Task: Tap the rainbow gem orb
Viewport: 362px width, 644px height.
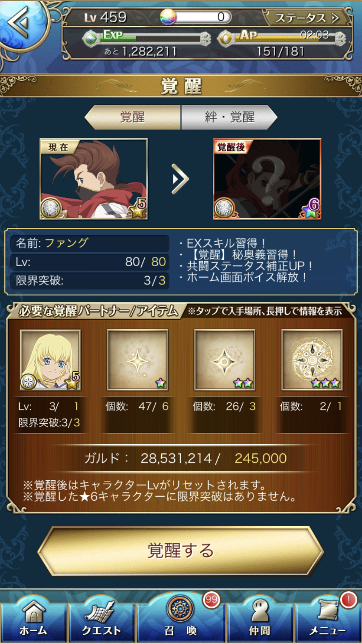Action: 168,17
